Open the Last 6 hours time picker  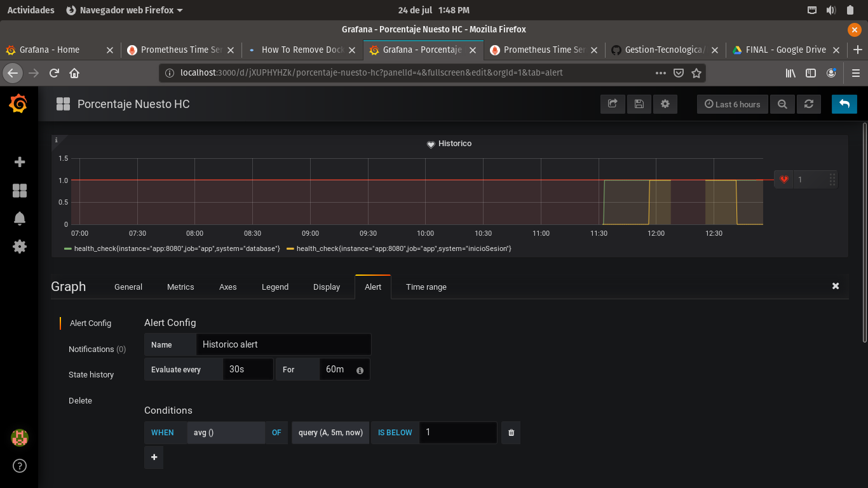732,104
